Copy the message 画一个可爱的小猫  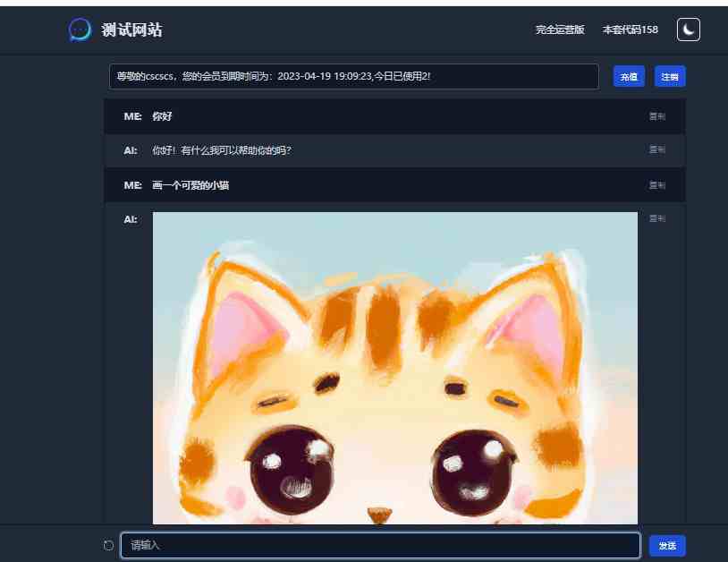coord(656,185)
